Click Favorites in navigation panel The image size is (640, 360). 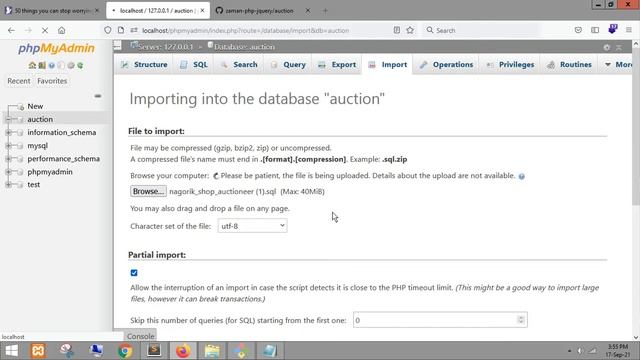click(x=52, y=81)
